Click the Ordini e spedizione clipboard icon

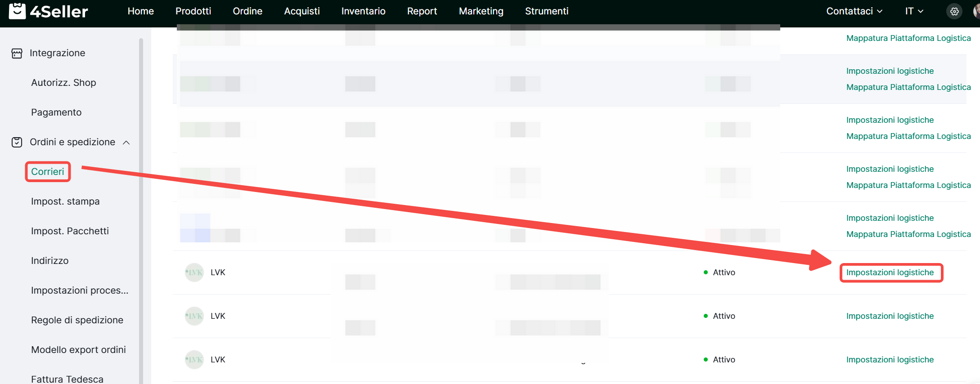click(x=17, y=143)
